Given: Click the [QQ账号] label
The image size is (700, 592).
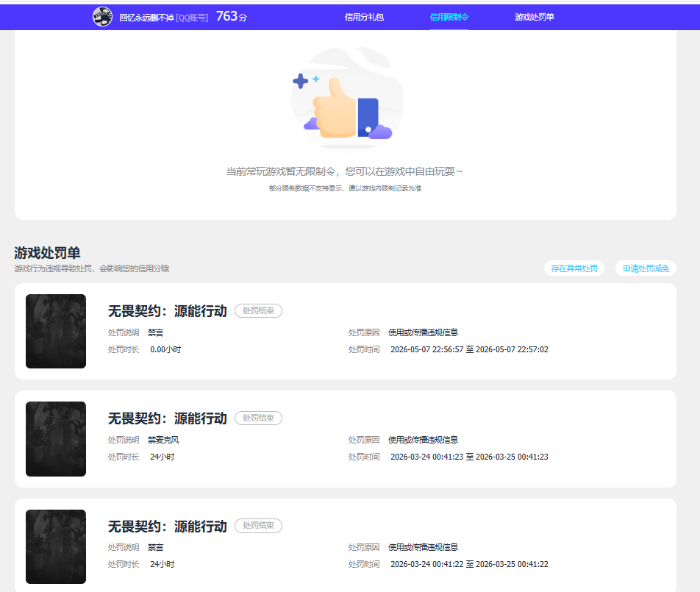Looking at the screenshot, I should click(192, 18).
